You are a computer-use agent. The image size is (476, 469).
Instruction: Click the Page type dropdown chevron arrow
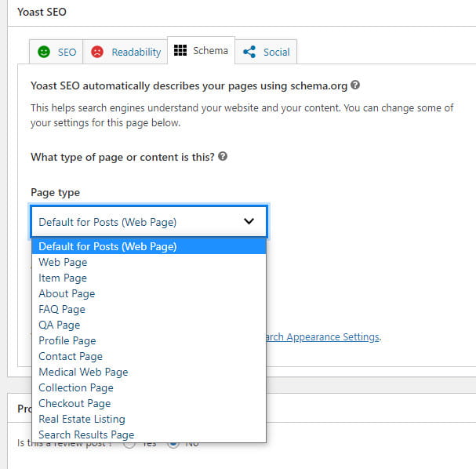coord(249,221)
